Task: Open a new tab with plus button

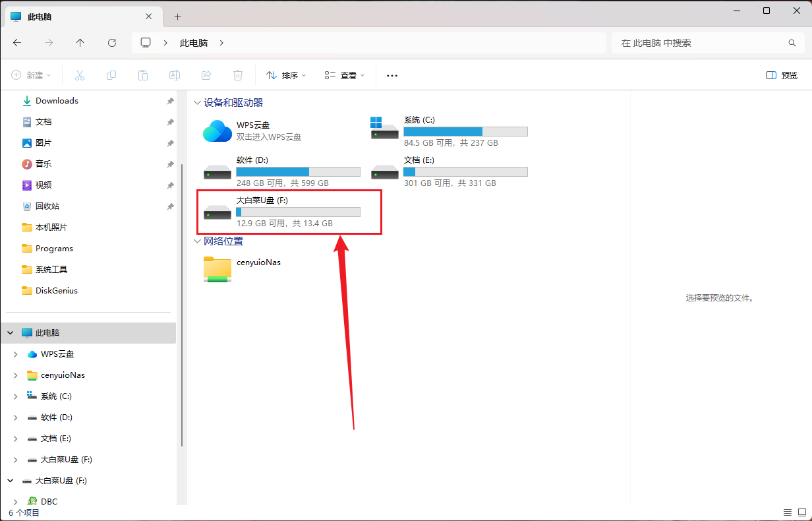Action: coord(177,16)
